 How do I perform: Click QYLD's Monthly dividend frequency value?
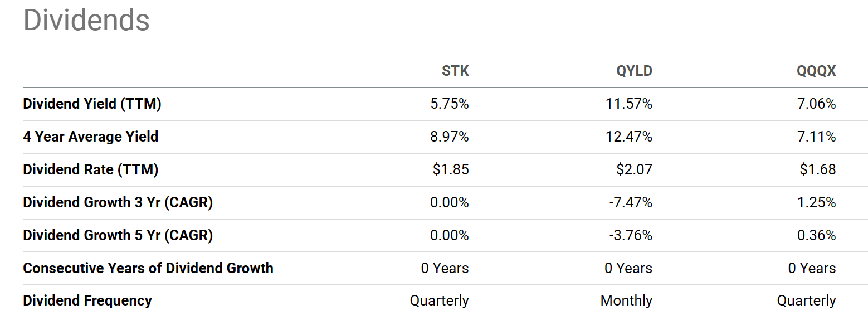(x=626, y=301)
